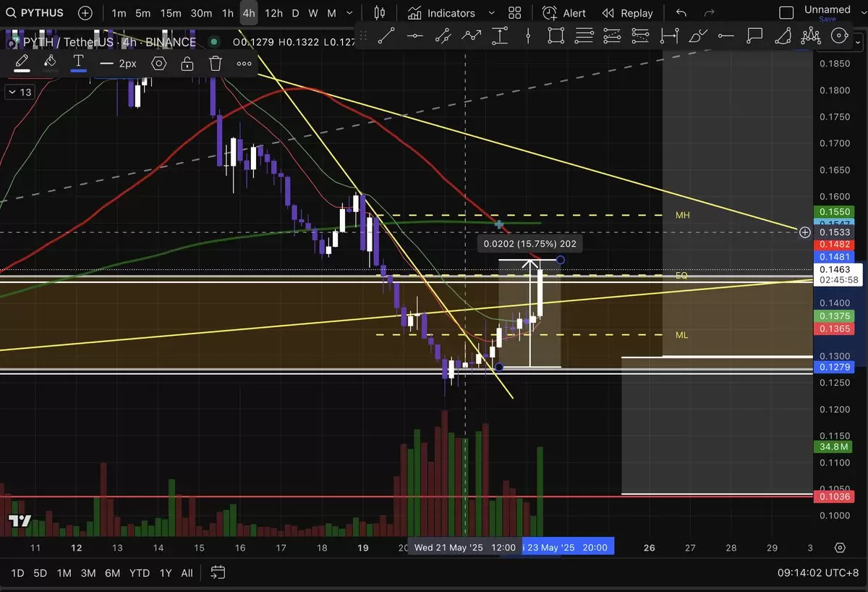Redo the last chart action
The height and width of the screenshot is (592, 868).
(710, 13)
